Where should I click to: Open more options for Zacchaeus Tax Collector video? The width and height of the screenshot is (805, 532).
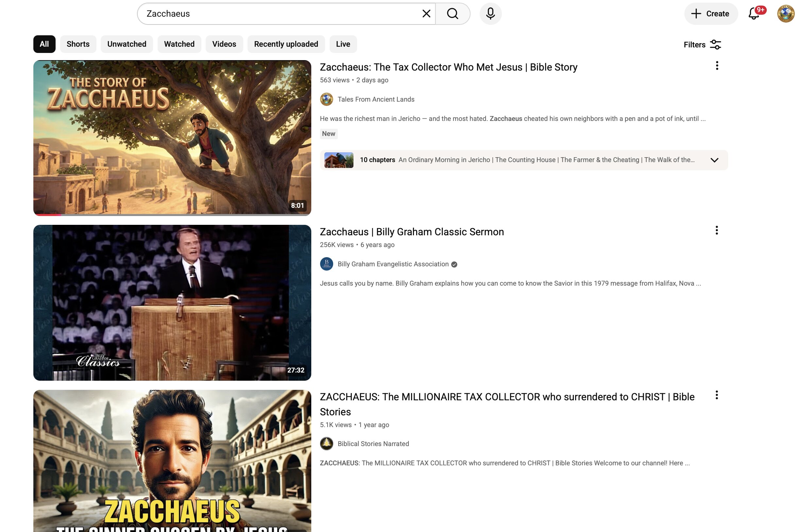click(717, 65)
